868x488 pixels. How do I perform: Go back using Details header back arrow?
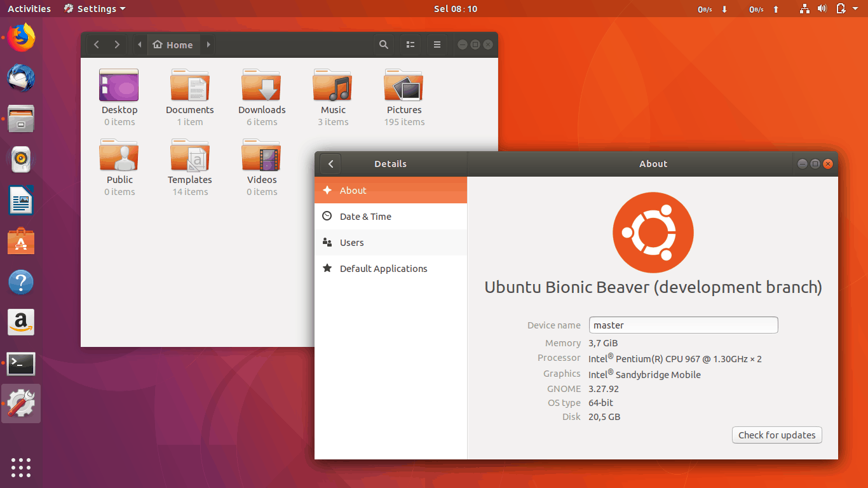pyautogui.click(x=330, y=163)
